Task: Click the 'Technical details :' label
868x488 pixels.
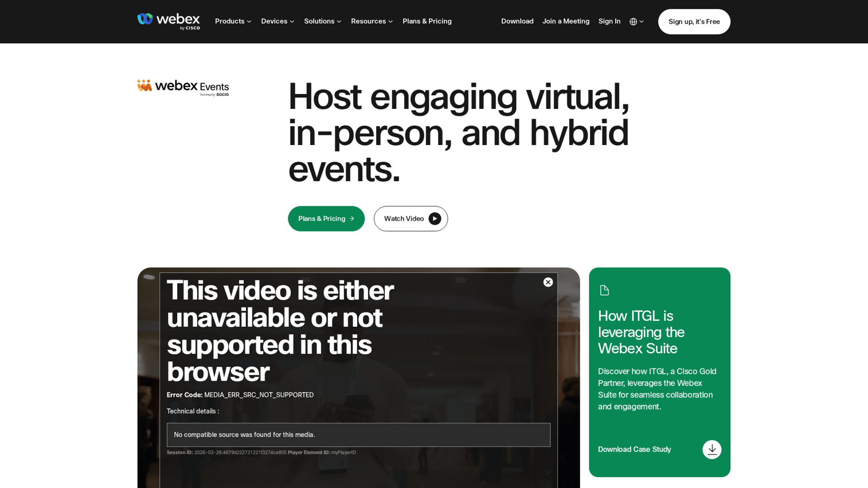Action: (x=193, y=411)
